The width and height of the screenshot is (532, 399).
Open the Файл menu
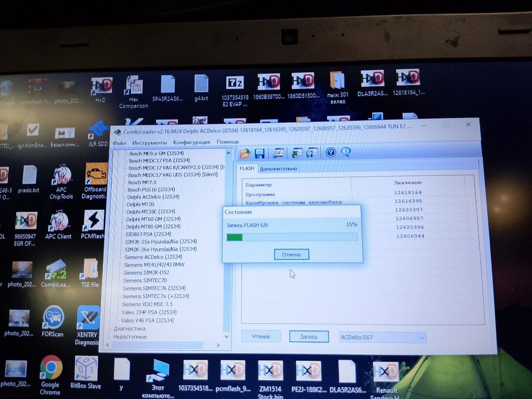coord(119,143)
